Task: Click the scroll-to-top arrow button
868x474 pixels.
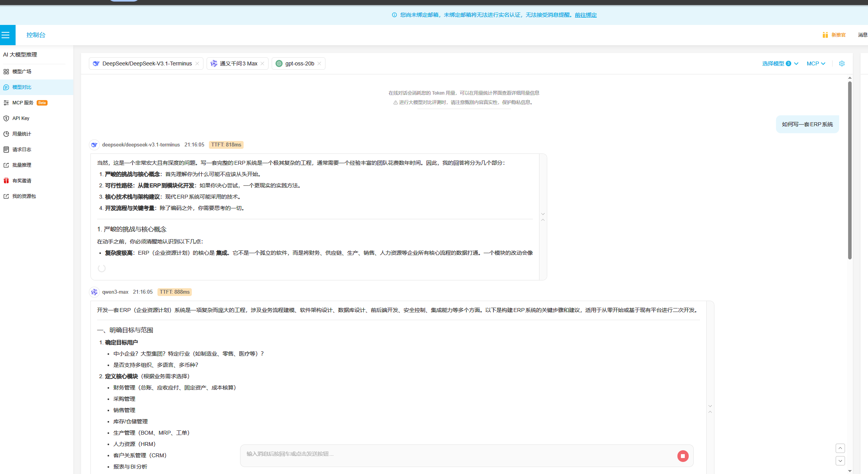Action: click(840, 448)
